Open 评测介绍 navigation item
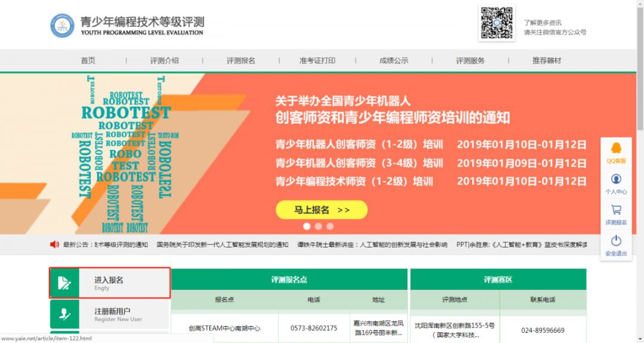 click(x=165, y=60)
